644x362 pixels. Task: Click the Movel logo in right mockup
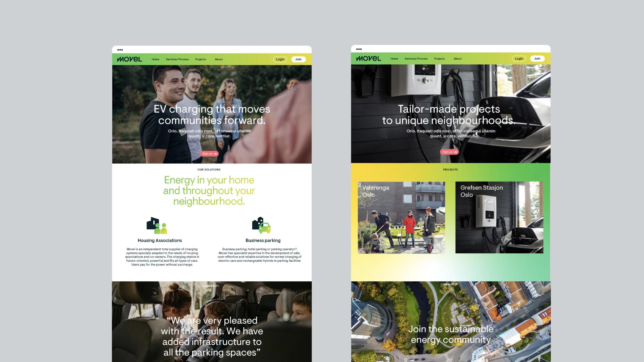pyautogui.click(x=368, y=58)
